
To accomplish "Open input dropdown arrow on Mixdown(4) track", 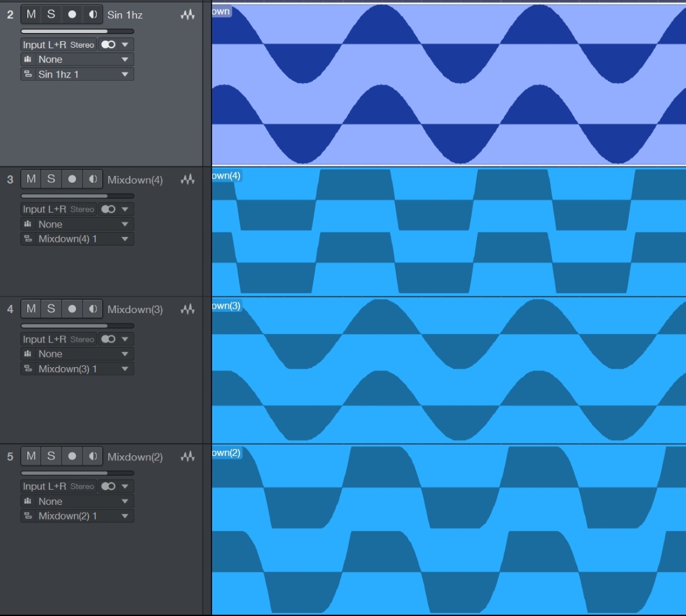I will pyautogui.click(x=125, y=209).
